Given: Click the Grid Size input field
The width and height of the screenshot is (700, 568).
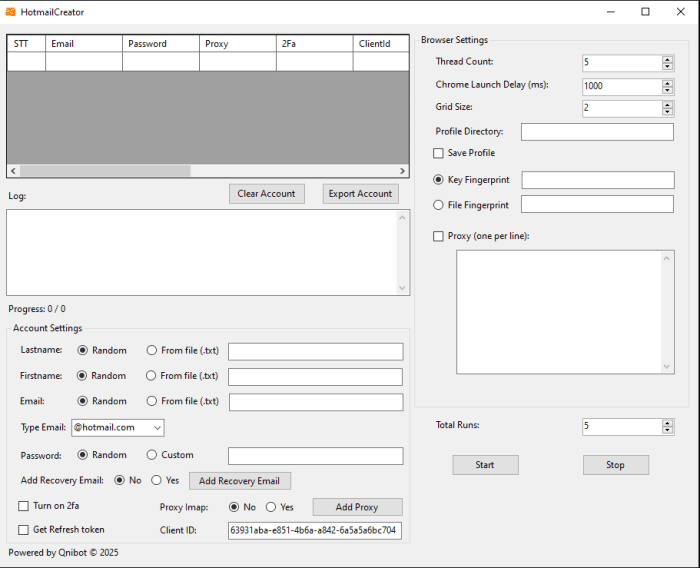Looking at the screenshot, I should click(622, 109).
